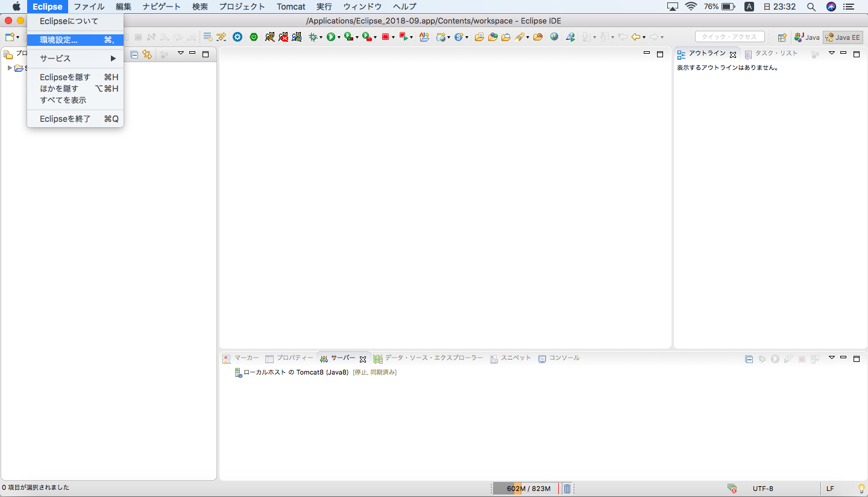Switch to the スニペット tab
This screenshot has width=868, height=497.
(511, 358)
